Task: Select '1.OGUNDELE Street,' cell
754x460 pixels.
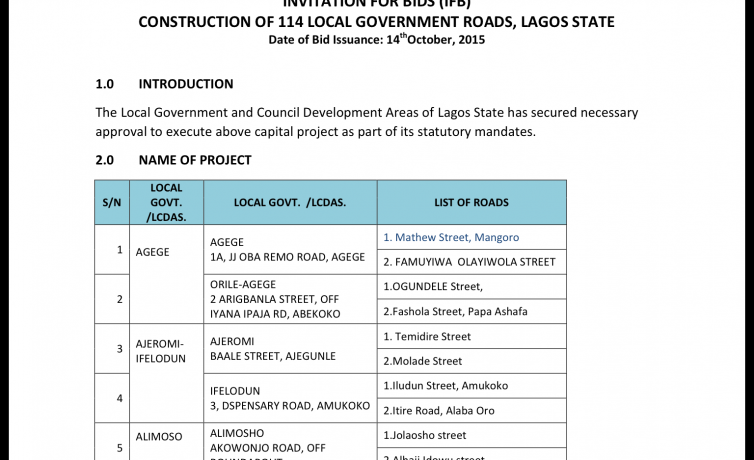Action: point(472,287)
